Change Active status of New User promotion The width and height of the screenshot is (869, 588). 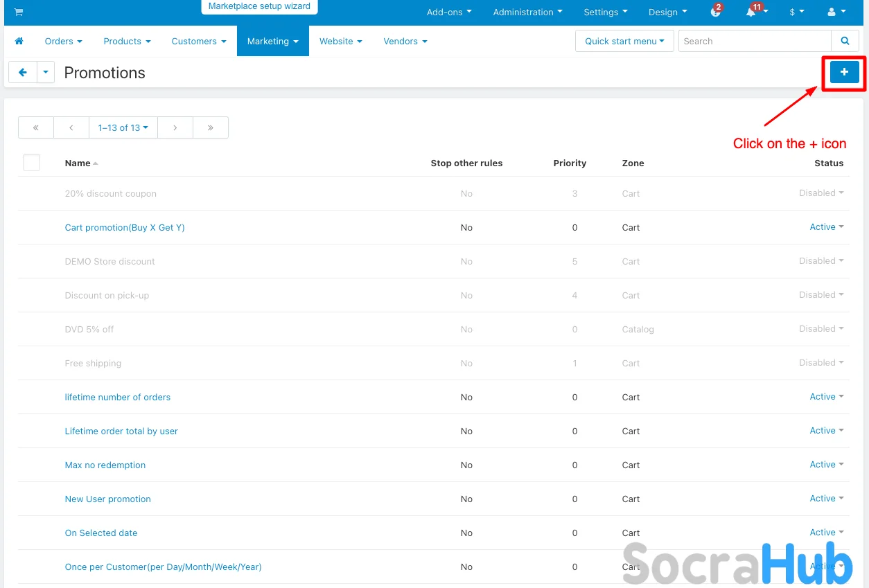click(x=826, y=499)
